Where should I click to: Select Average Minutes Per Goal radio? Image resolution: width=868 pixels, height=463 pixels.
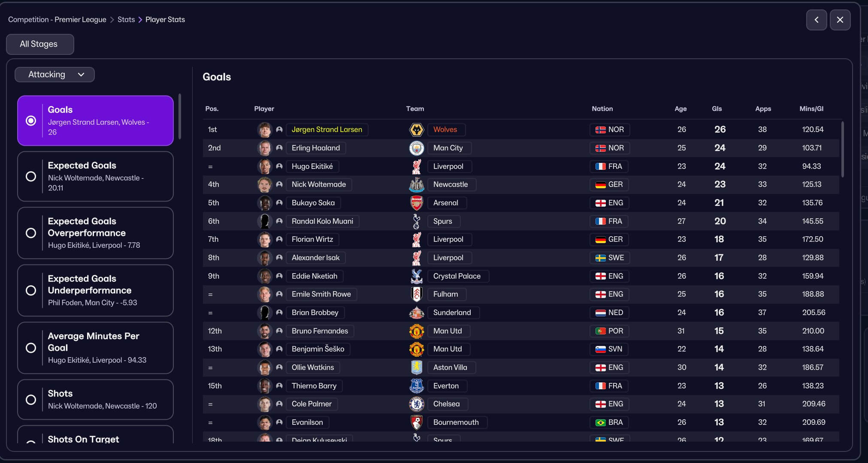31,348
